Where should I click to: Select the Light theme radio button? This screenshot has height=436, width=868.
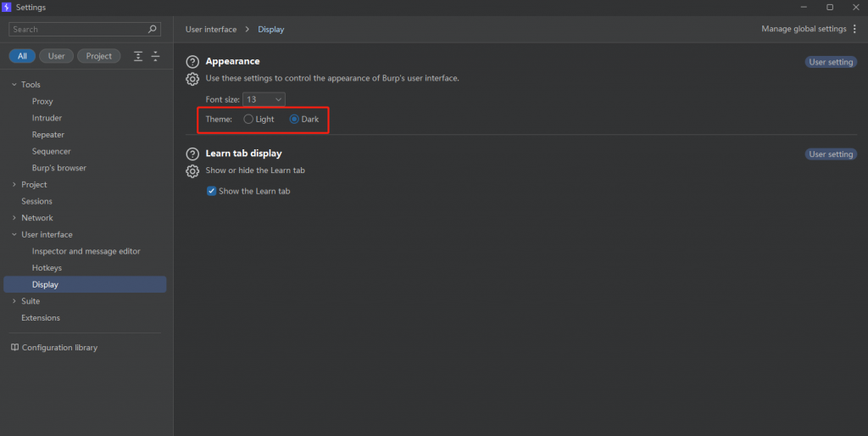tap(248, 120)
